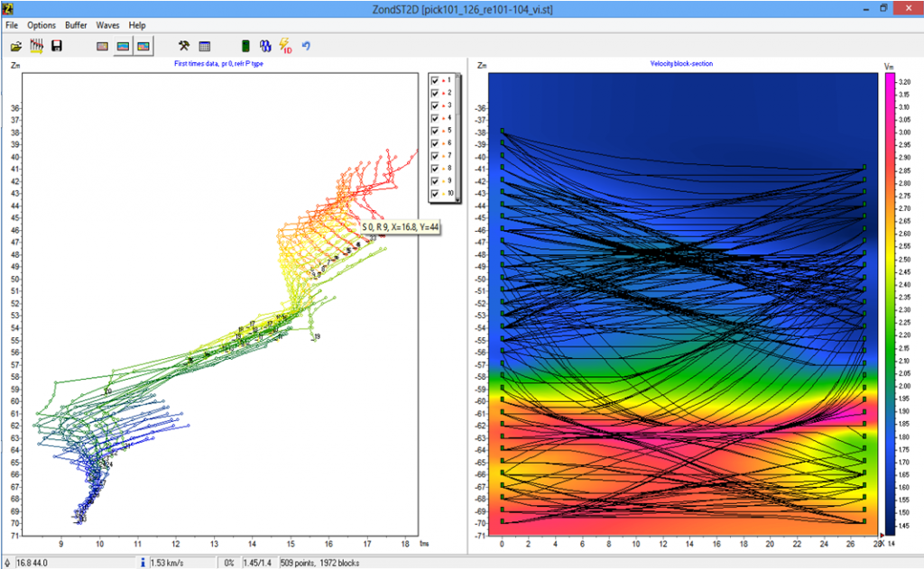Toggle the series 5 checkbox
Viewport: 924px width, 569px height.
(435, 131)
